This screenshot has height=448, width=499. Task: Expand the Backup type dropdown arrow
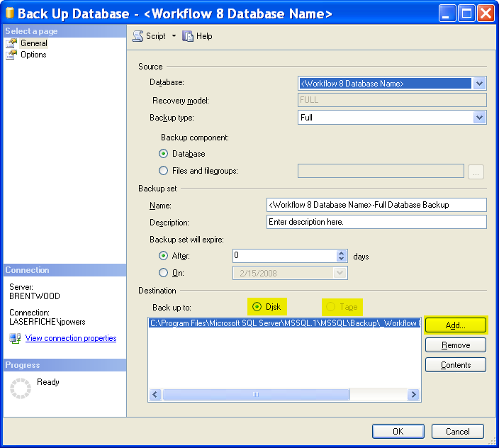click(479, 118)
